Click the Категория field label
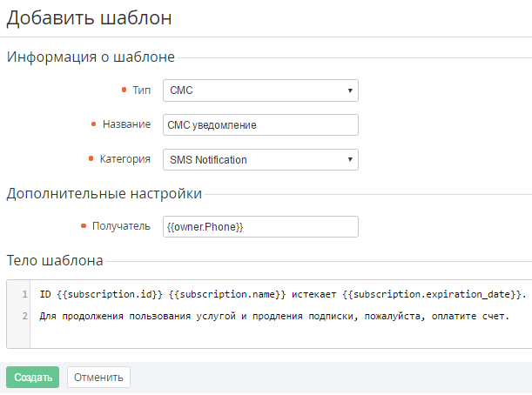 (x=125, y=159)
